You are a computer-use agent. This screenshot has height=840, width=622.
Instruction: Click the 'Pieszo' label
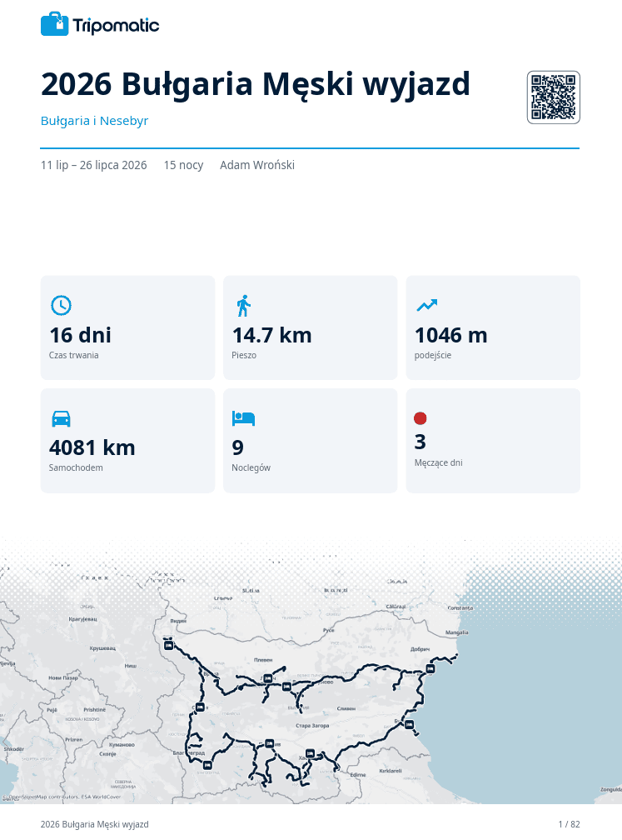[x=244, y=355]
